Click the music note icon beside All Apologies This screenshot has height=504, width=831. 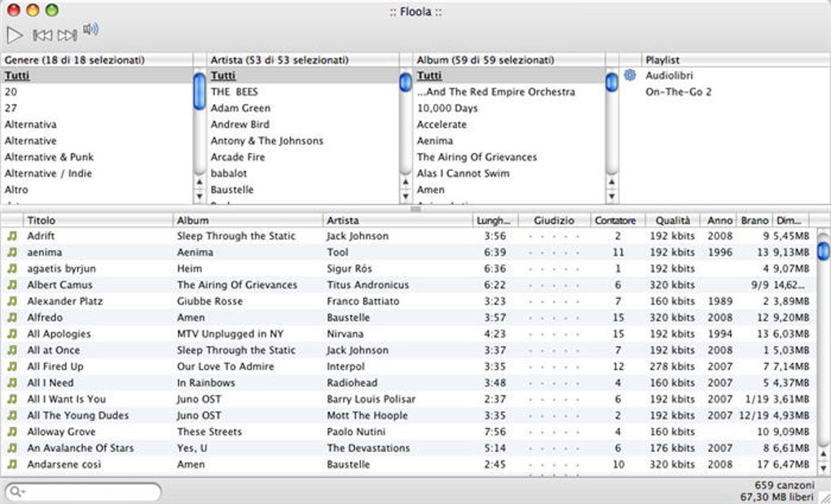(11, 334)
